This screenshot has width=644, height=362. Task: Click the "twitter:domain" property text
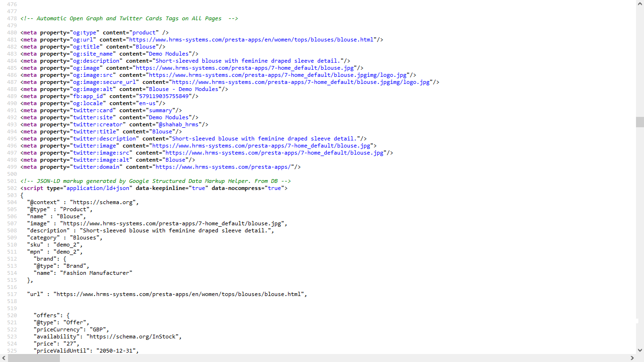[97, 167]
